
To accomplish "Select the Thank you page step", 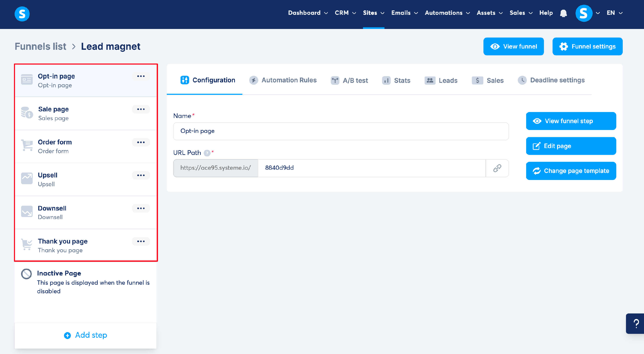I will tap(85, 245).
